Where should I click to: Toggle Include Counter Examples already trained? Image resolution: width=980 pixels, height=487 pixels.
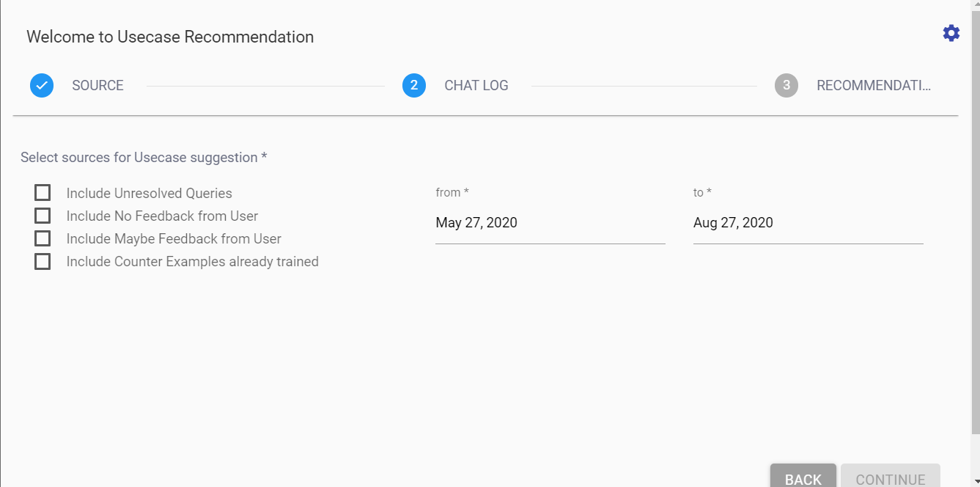(43, 261)
